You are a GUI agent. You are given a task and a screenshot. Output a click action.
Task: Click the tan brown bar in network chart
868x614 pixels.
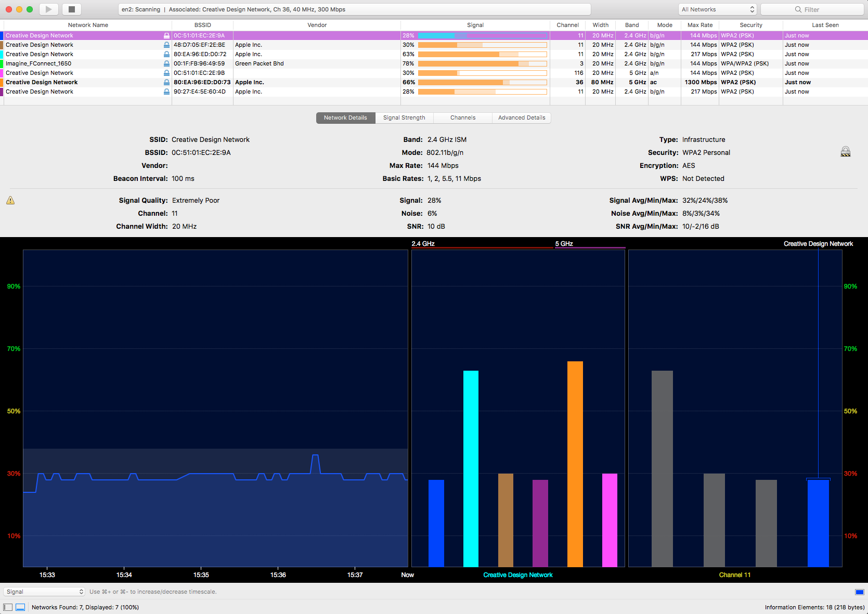(x=506, y=520)
